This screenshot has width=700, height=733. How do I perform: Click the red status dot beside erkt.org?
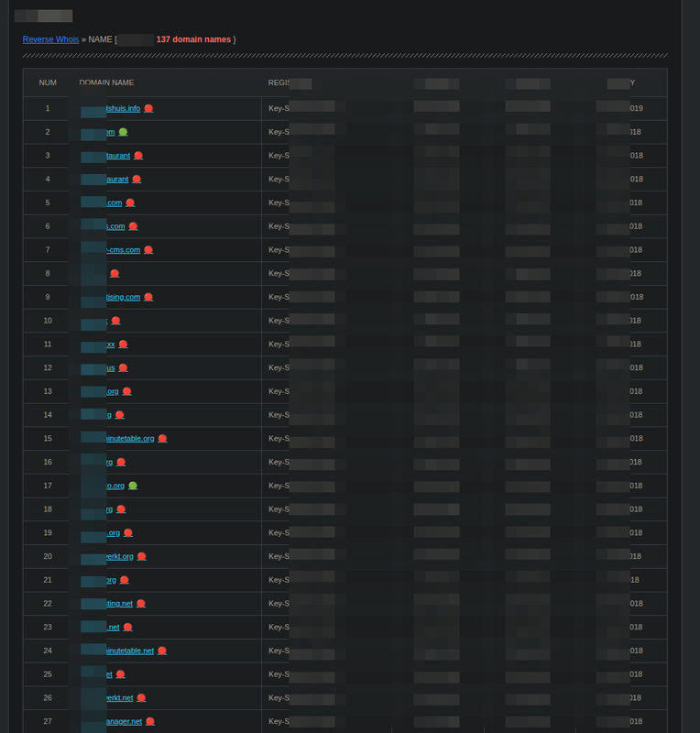click(x=142, y=557)
